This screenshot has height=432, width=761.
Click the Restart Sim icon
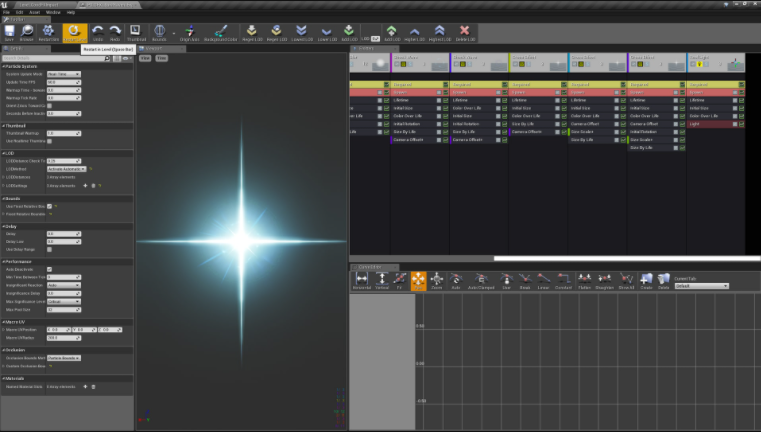pyautogui.click(x=49, y=33)
